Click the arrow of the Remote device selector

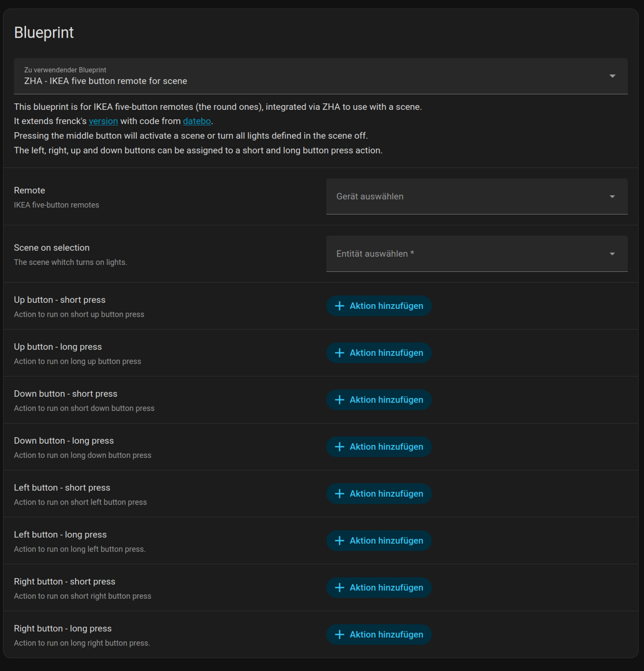point(612,196)
